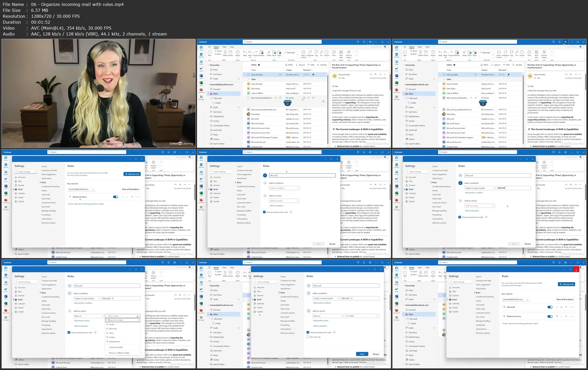This screenshot has width=588, height=370.
Task: Tick checkbox on hovered deb_training_test email row
Action: (x=248, y=98)
